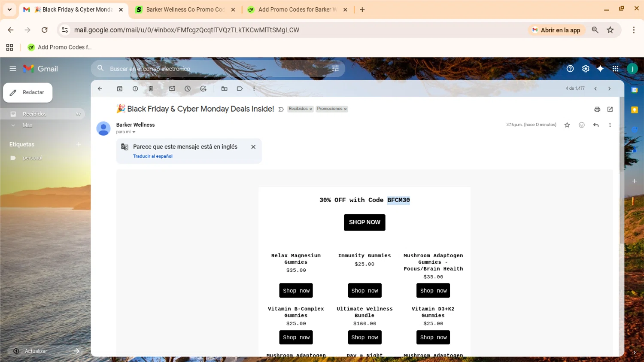The image size is (644, 362).
Task: Shop now for Vitamin B-Complex Gummies
Action: (x=296, y=338)
